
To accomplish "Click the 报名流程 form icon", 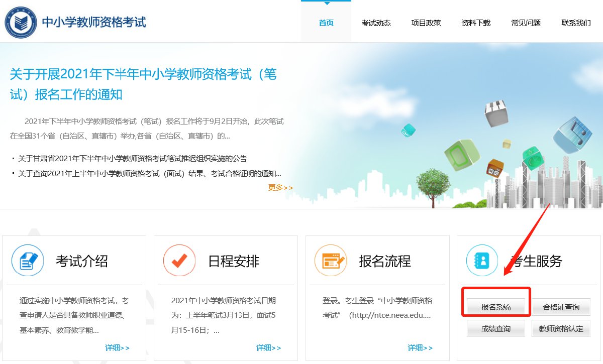I will click(331, 260).
